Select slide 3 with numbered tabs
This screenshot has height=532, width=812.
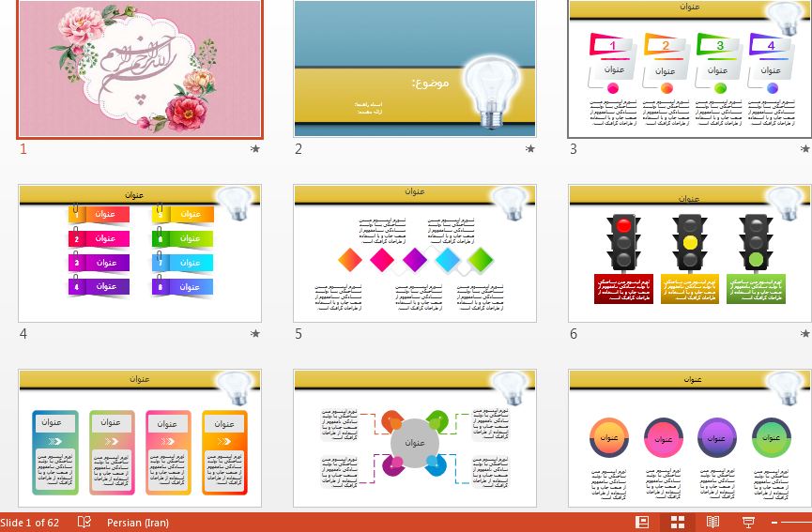point(690,69)
